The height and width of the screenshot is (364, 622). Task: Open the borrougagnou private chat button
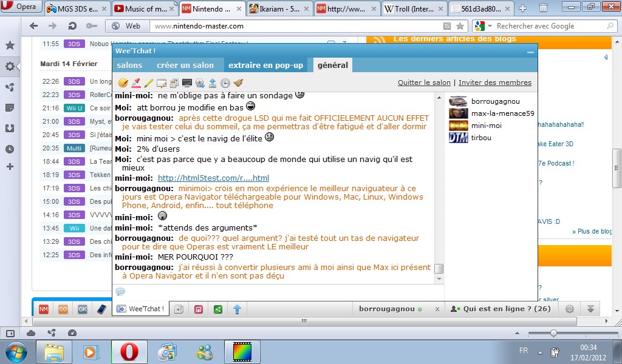(391, 309)
